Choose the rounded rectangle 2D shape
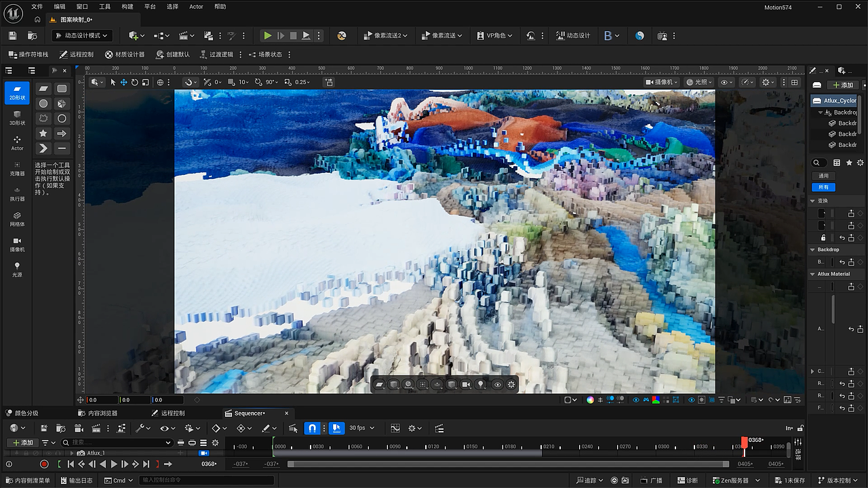 click(62, 89)
